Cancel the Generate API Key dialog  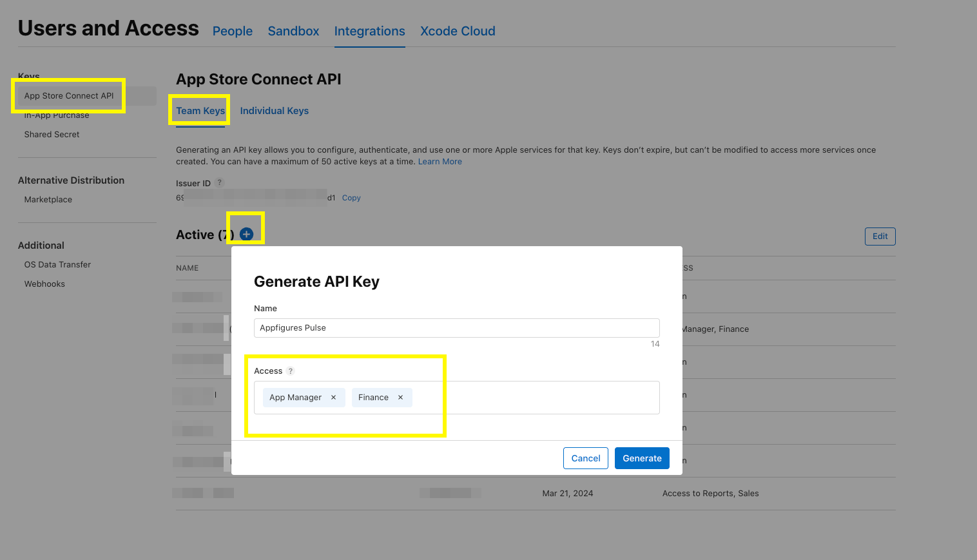pos(585,458)
